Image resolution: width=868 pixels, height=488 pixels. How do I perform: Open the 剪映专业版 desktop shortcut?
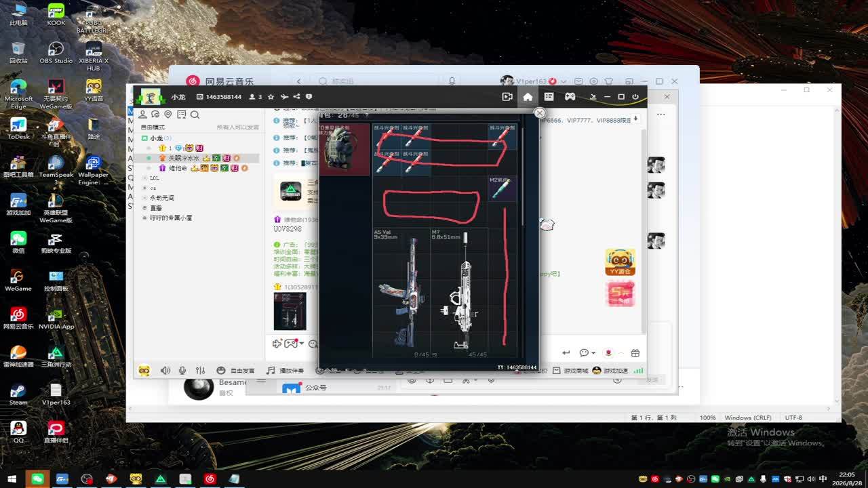(x=56, y=243)
